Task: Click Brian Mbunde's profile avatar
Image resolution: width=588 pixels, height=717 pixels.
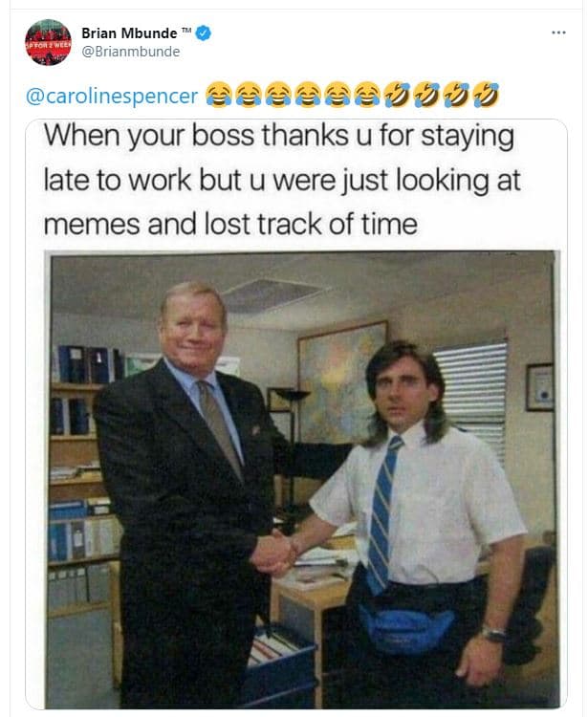Action: pyautogui.click(x=48, y=42)
